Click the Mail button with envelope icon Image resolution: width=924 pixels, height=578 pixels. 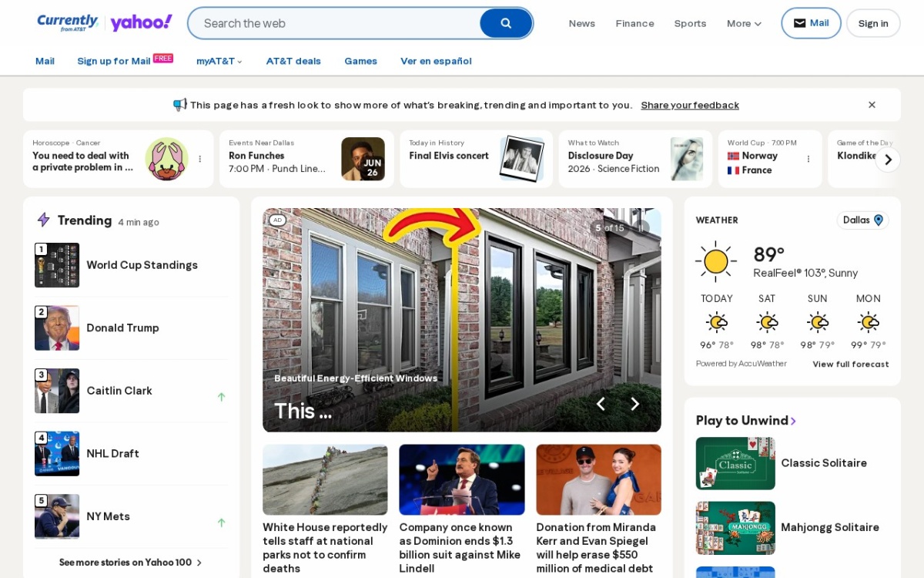811,23
